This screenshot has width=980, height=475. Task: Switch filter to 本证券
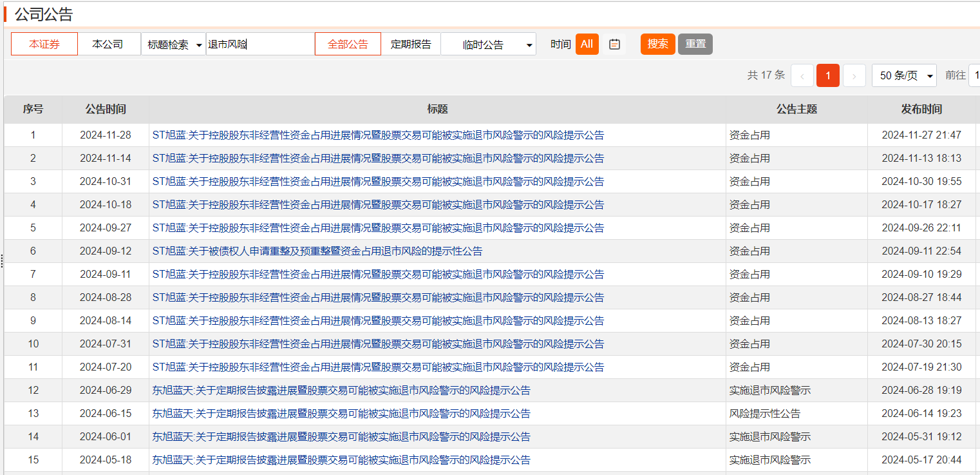pos(44,44)
